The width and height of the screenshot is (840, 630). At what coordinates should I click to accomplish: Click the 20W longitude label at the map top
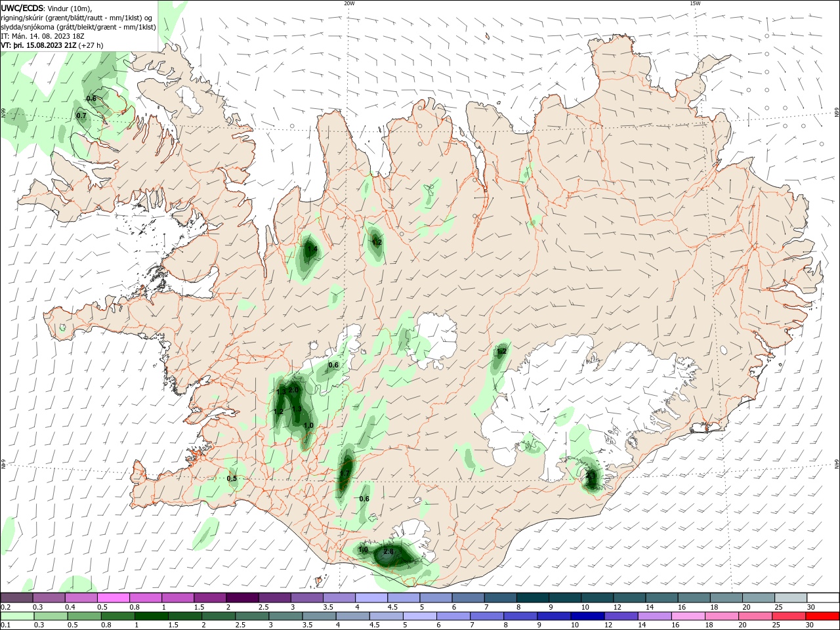349,3
